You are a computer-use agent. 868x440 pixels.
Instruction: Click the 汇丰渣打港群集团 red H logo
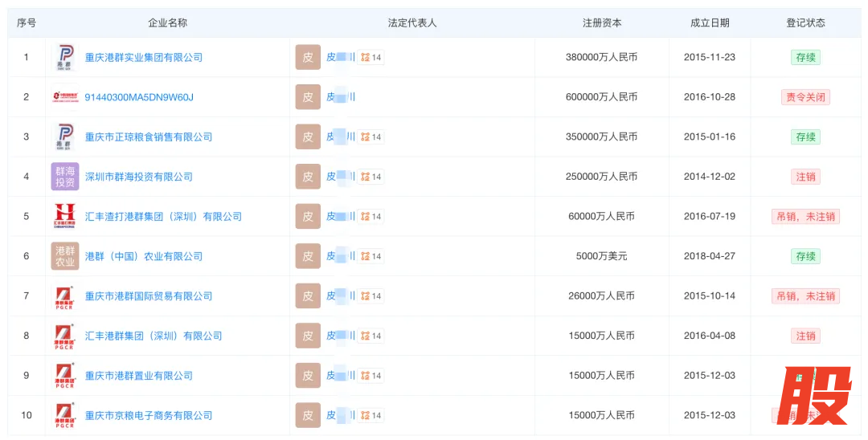coord(65,217)
